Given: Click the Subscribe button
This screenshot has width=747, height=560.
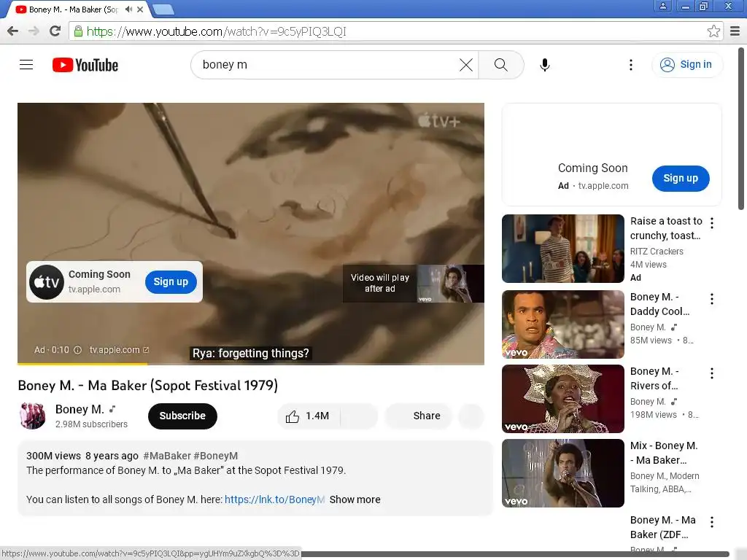Looking at the screenshot, I should point(182,416).
